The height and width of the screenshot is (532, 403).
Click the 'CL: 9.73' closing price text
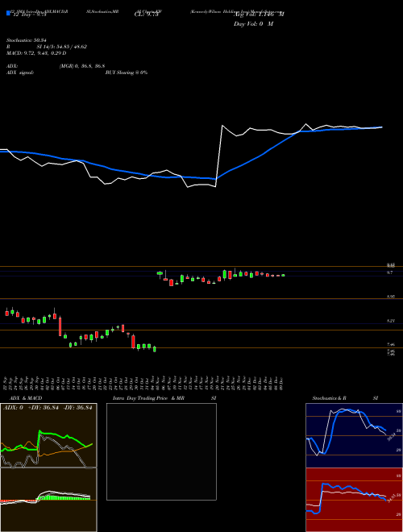coord(146,15)
